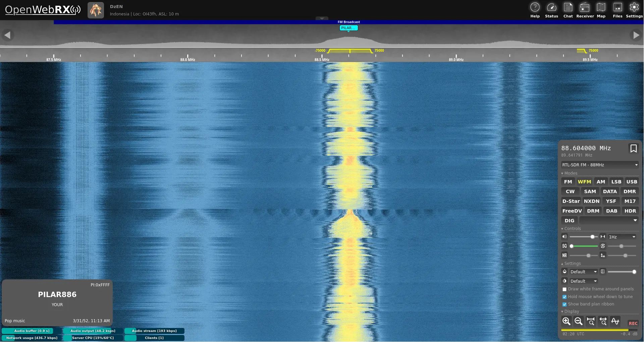Click the panel opacity icon
Image resolution: width=644 pixels, height=342 pixels.
pyautogui.click(x=603, y=272)
